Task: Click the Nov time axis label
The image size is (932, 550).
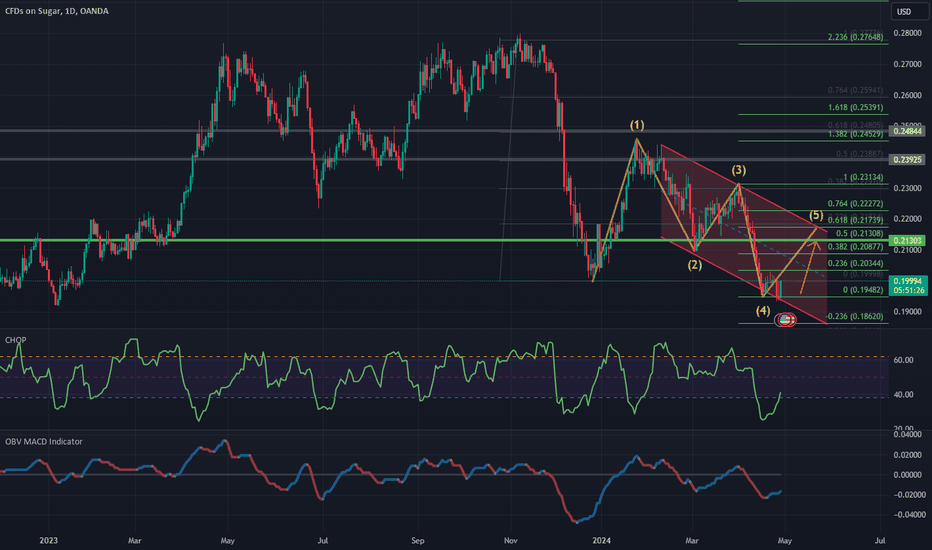Action: [x=511, y=540]
